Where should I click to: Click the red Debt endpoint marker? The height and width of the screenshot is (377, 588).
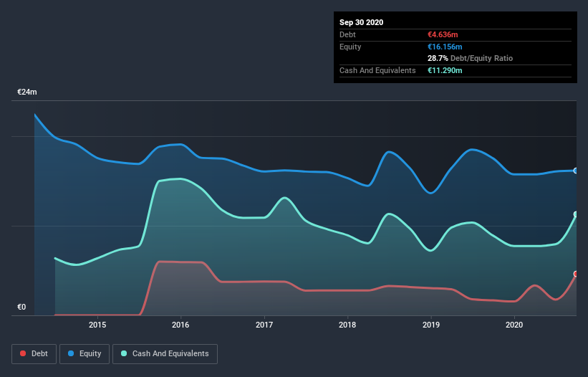(576, 274)
